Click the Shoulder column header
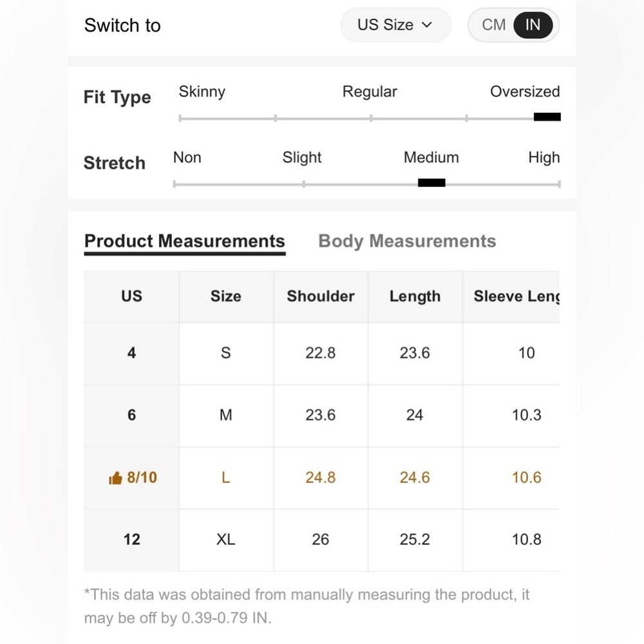 point(321,296)
